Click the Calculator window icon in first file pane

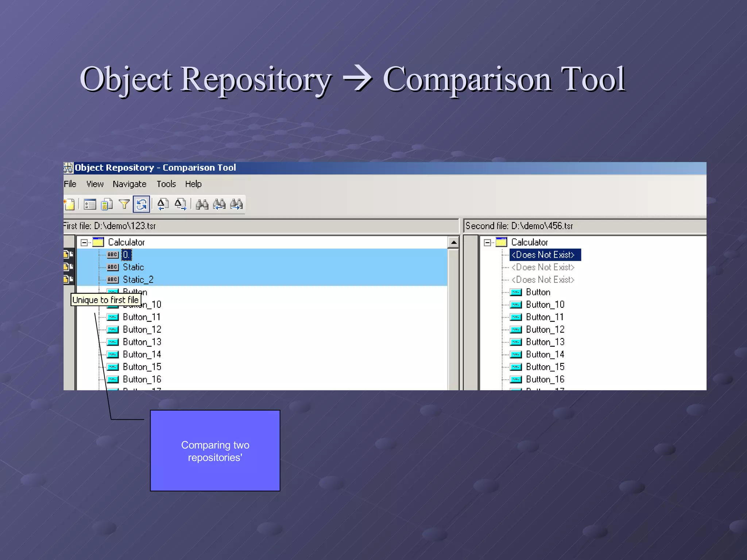click(98, 242)
